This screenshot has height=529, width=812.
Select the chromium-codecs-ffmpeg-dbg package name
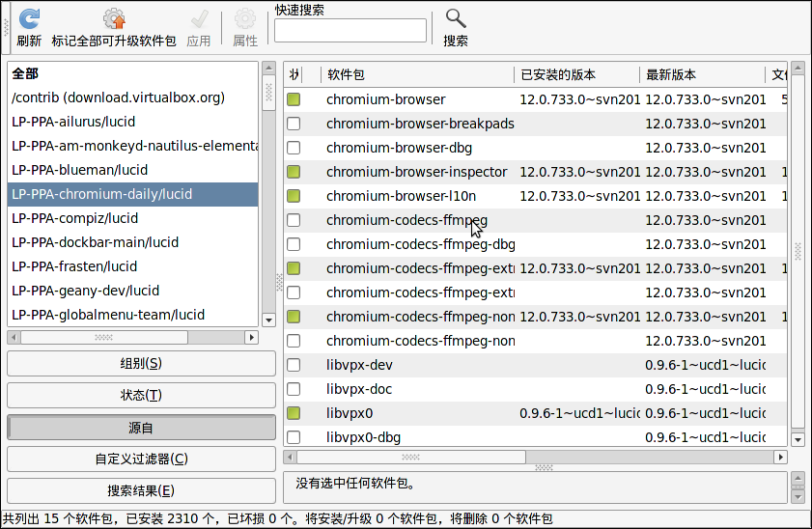coord(421,244)
